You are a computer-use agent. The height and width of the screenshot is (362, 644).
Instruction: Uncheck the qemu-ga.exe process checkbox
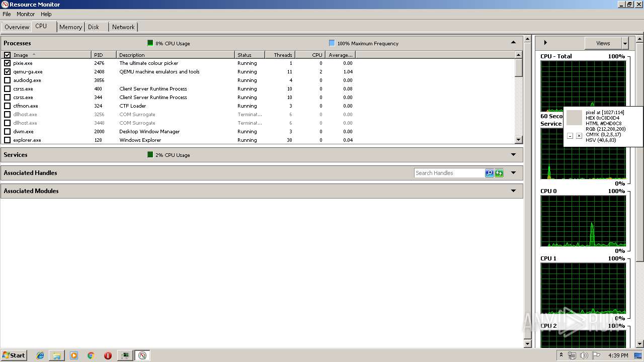point(7,72)
